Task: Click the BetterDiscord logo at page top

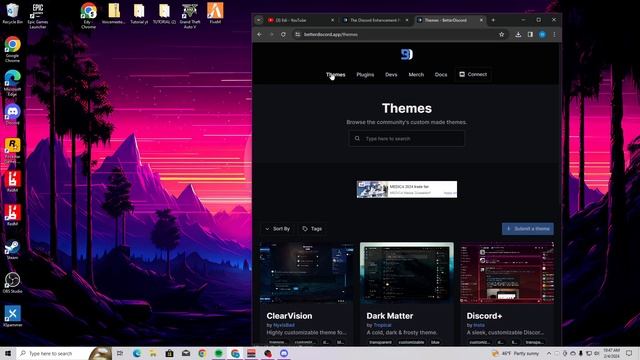Action: pyautogui.click(x=407, y=54)
